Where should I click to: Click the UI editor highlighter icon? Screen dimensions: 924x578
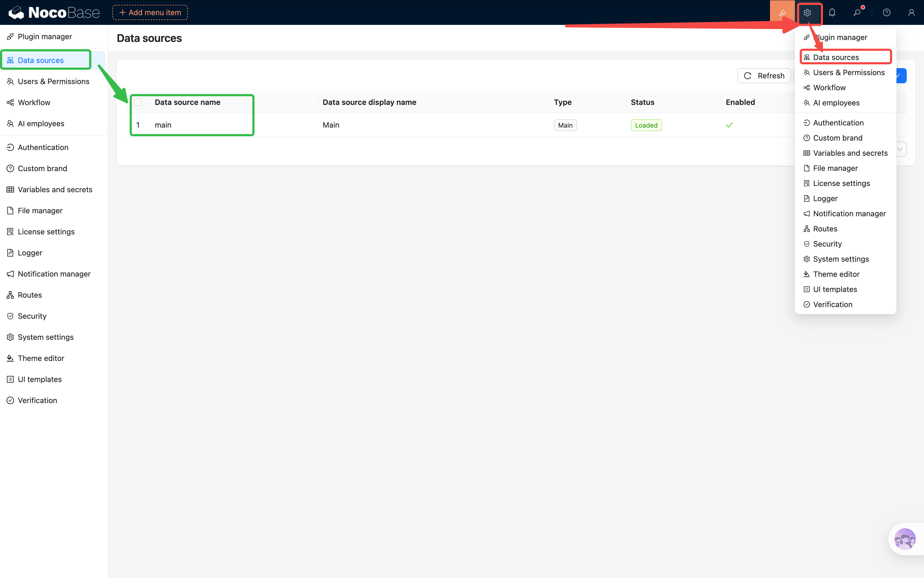(x=782, y=13)
